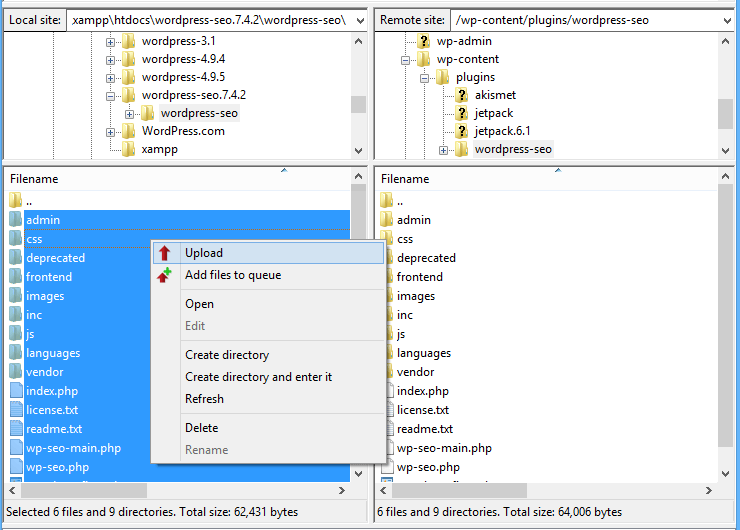The image size is (740, 530).
Task: Expand the wordpress-4.9.4 local folder
Action: coord(110,60)
